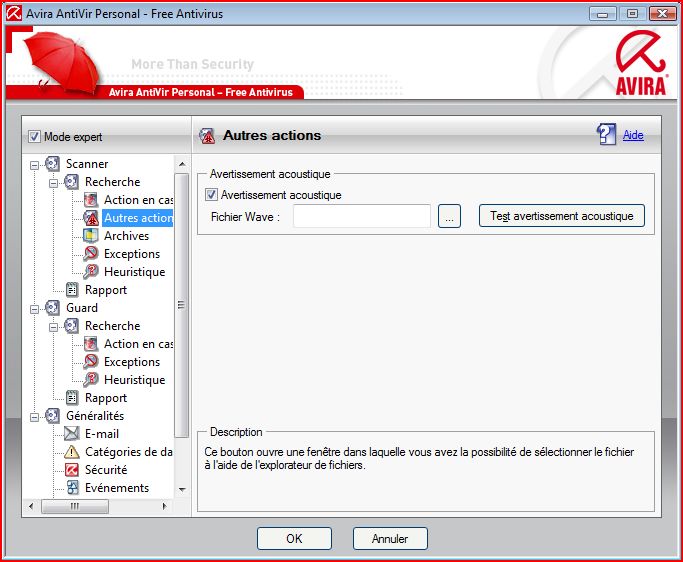Viewport: 683px width, 562px height.
Task: Select Exceptions under Guard
Action: click(132, 362)
